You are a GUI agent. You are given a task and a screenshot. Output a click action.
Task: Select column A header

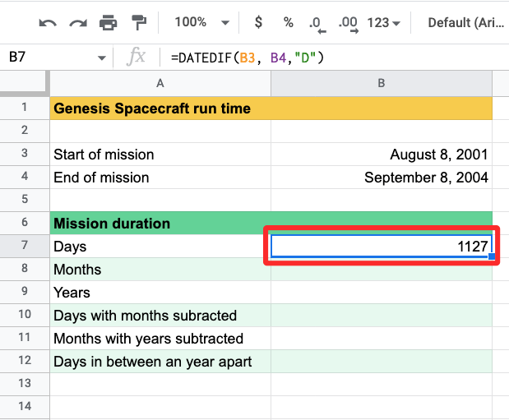pos(160,83)
